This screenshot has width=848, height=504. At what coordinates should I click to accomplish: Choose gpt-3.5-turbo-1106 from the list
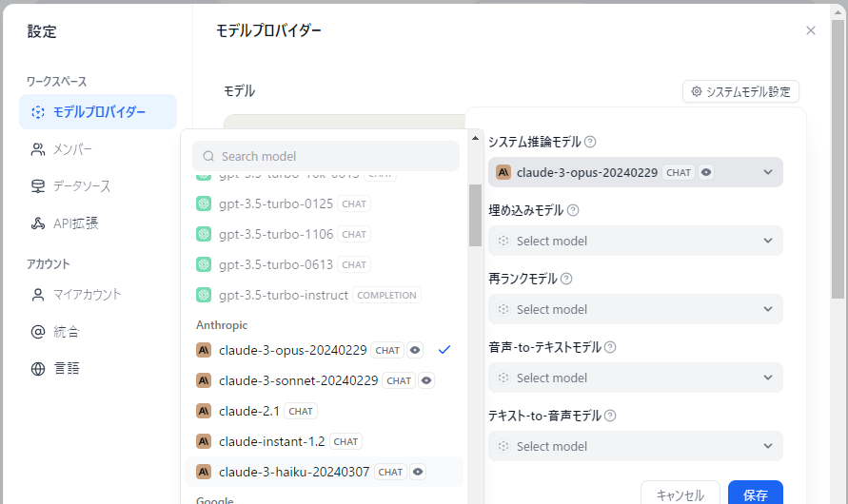coord(324,234)
